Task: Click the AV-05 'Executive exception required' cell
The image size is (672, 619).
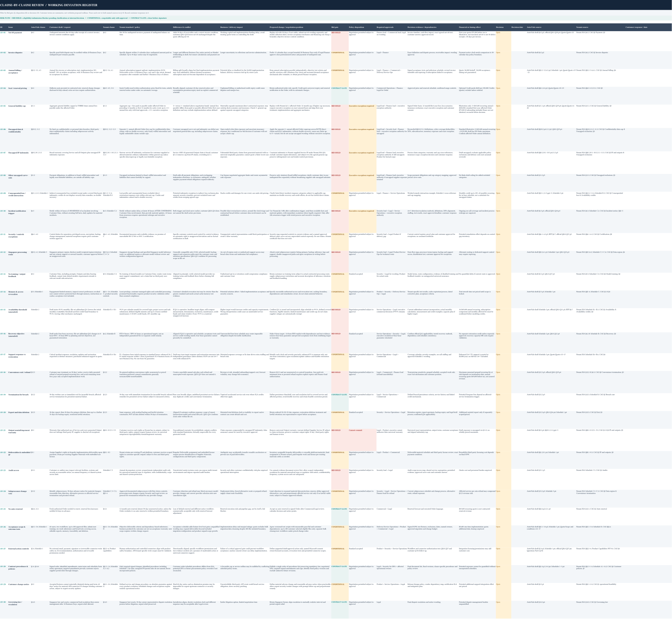Action: coord(362,116)
